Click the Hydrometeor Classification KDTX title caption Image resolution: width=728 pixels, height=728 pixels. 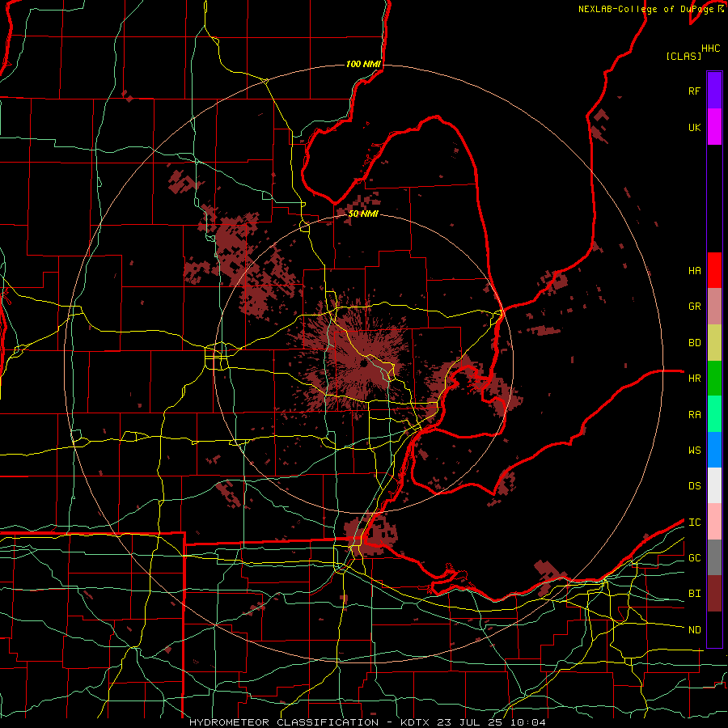pyautogui.click(x=367, y=722)
